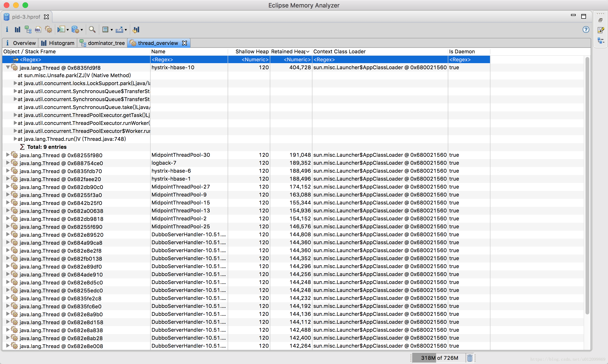Sort by Context Class Loader column header

(x=380, y=51)
